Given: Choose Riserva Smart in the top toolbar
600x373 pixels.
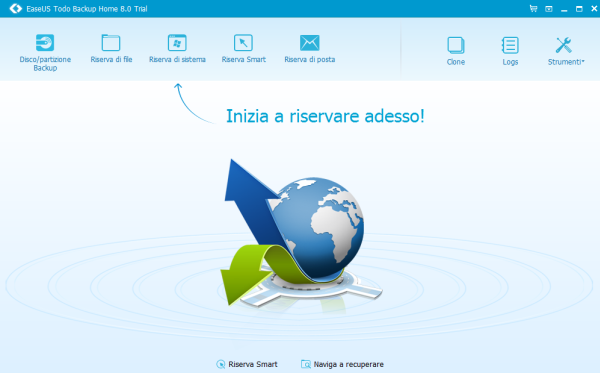Looking at the screenshot, I should [x=243, y=49].
